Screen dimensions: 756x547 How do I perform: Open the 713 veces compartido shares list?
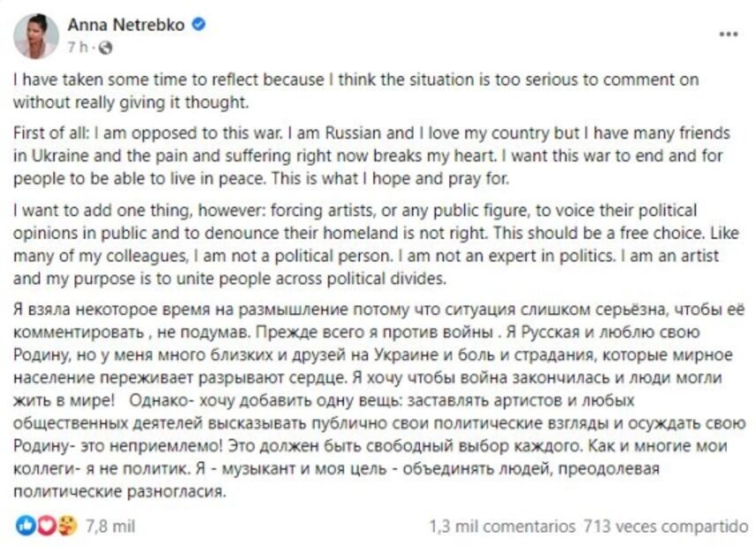click(665, 526)
